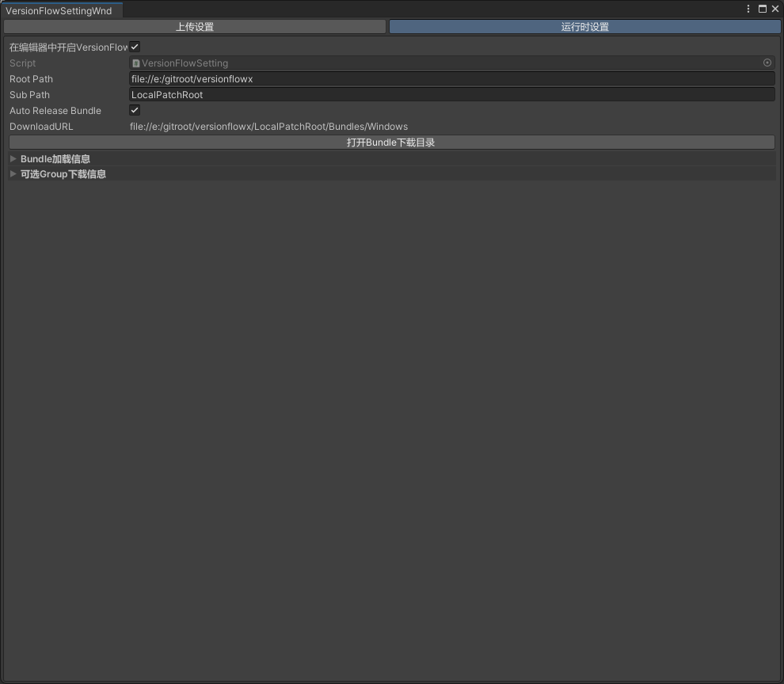Switch to the 上传设置 tab

click(x=195, y=27)
